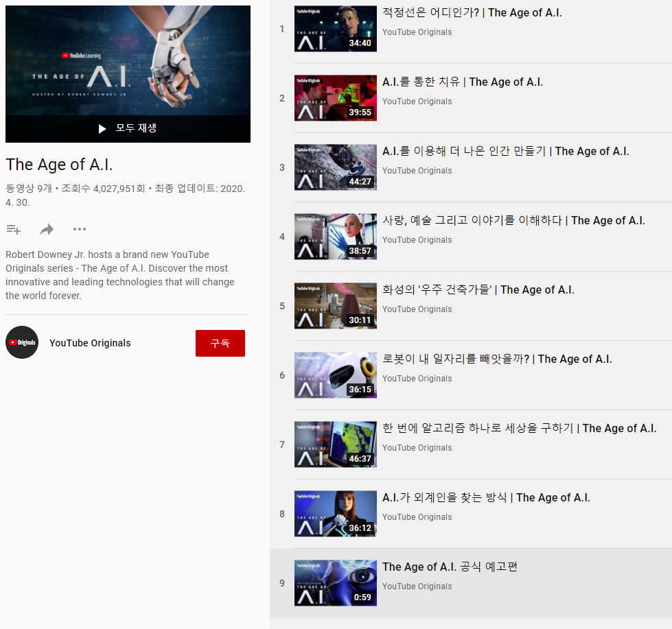672x629 pixels.
Task: Open the YouTube Originals channel name link
Action: (90, 343)
